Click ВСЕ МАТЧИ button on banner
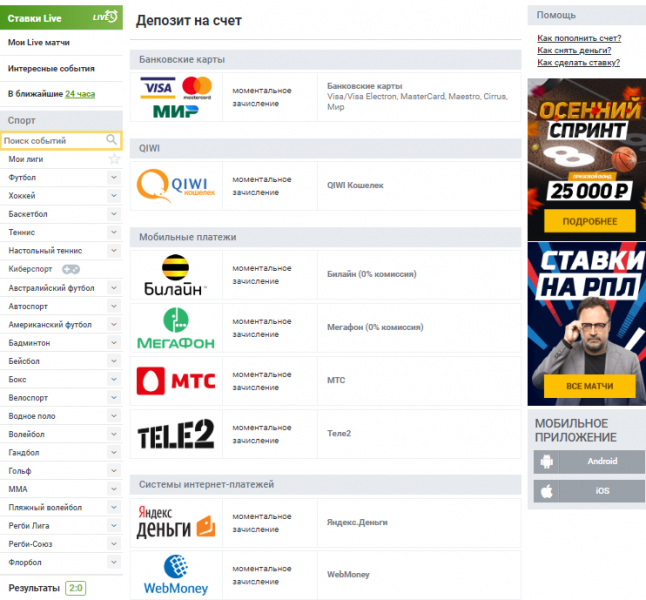 [x=590, y=386]
